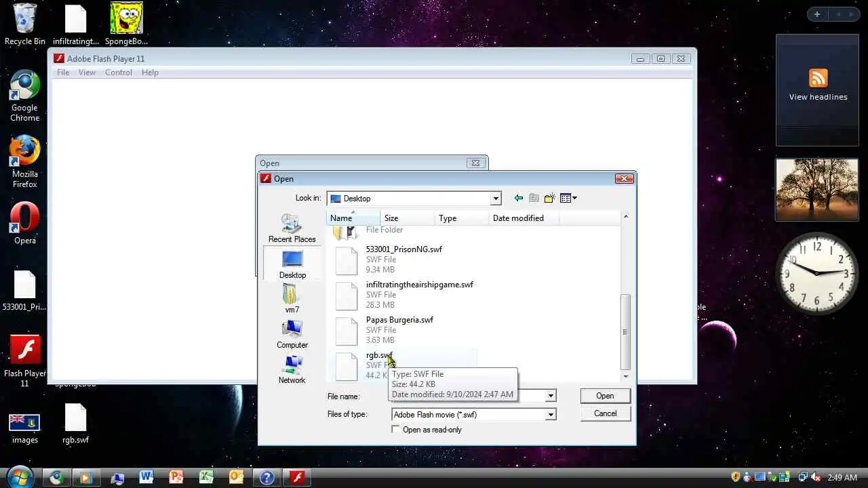Click the Cancel button in dialog
868x488 pixels.
[x=605, y=413]
